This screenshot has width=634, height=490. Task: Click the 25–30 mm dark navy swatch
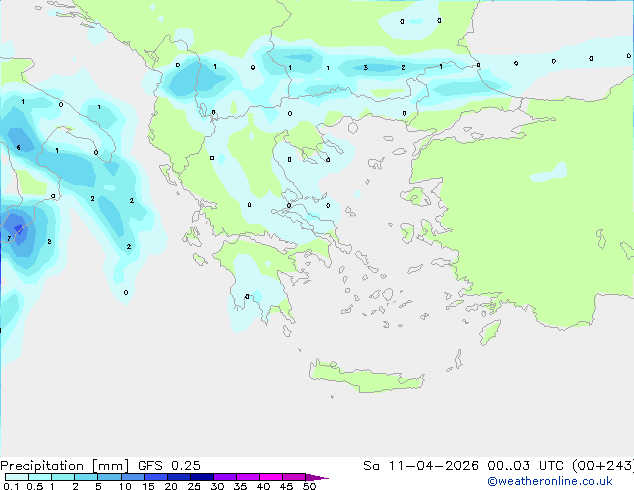[x=202, y=477]
